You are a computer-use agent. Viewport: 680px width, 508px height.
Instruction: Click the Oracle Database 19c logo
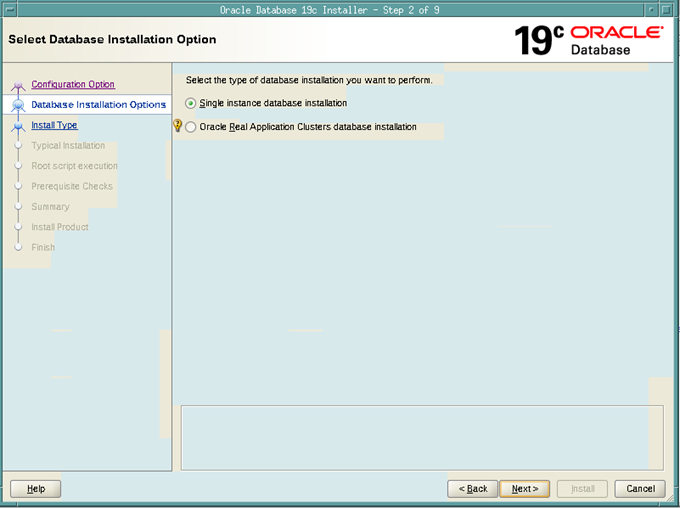click(x=588, y=40)
